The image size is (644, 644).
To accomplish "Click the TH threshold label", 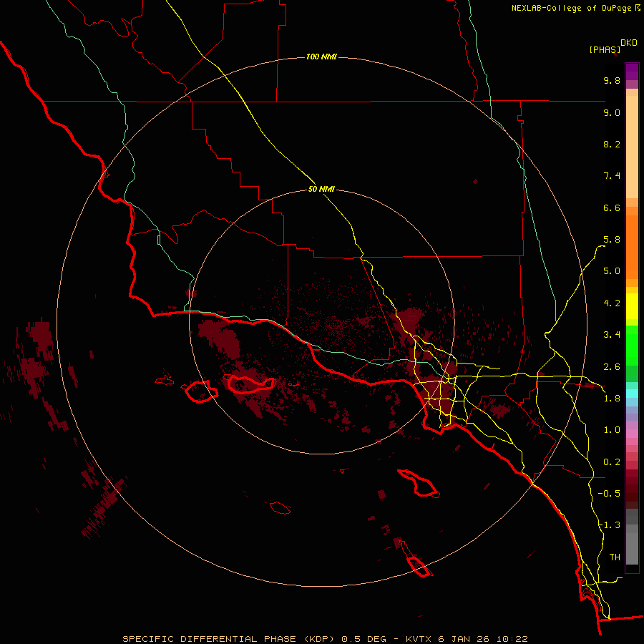I will point(615,557).
